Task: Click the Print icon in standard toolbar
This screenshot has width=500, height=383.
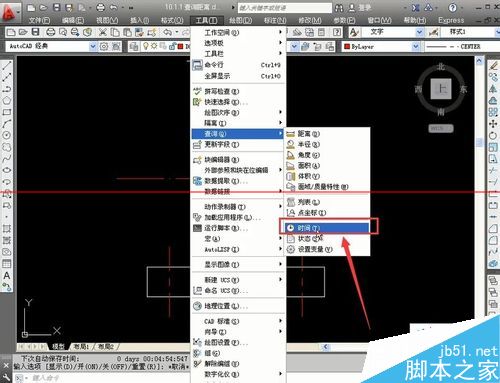Action: tap(50, 32)
